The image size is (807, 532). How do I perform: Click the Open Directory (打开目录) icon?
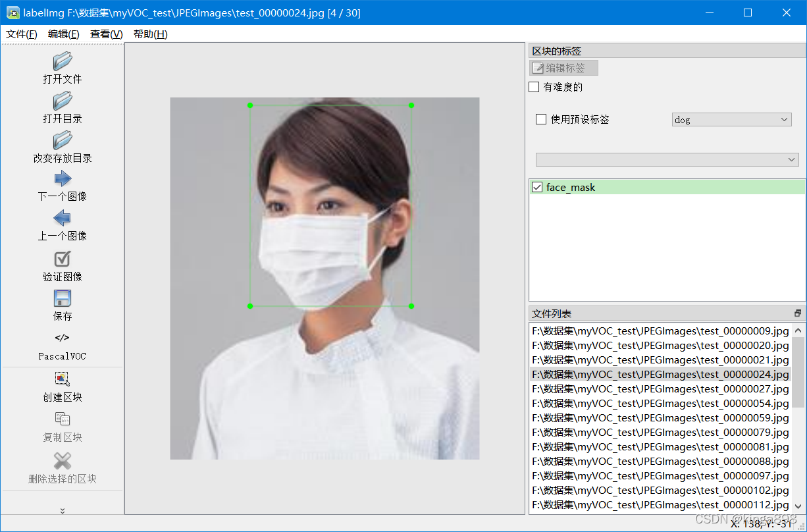pyautogui.click(x=63, y=101)
